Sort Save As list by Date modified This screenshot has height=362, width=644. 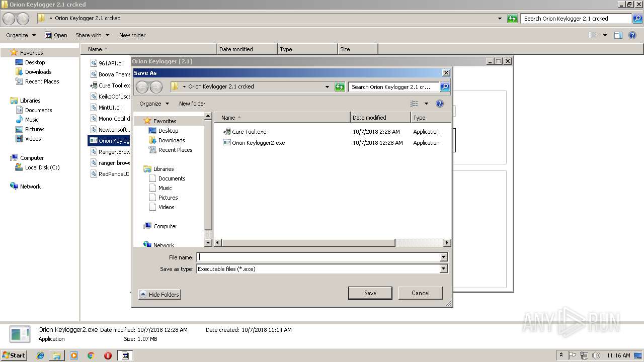click(x=380, y=118)
